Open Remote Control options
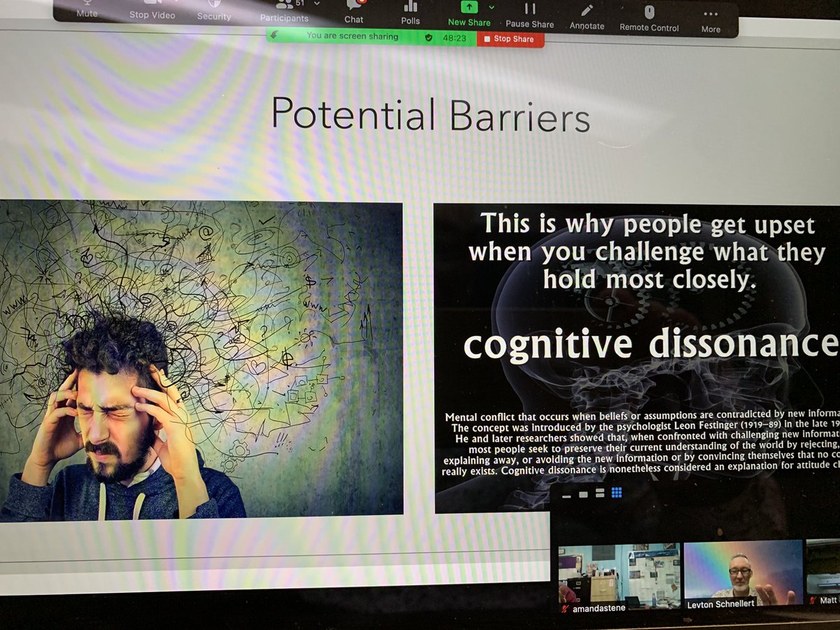Image resolution: width=840 pixels, height=630 pixels. [649, 20]
